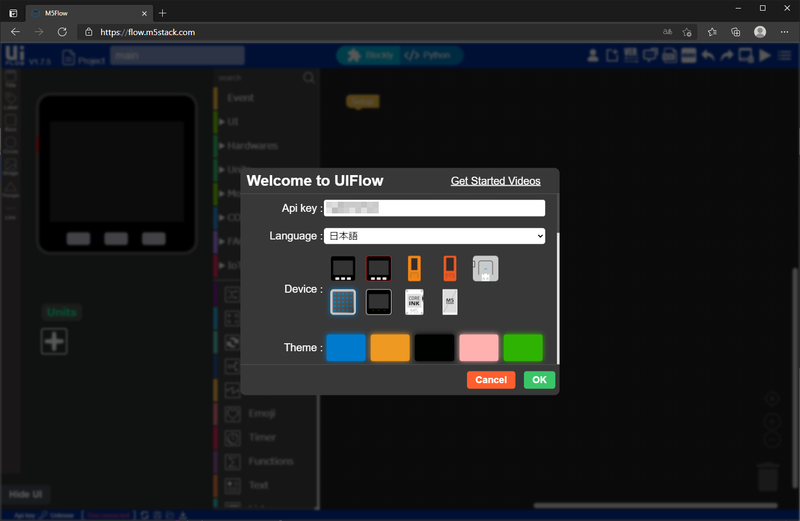Select the Core2 device with gray border
This screenshot has width=800, height=521.
click(379, 302)
